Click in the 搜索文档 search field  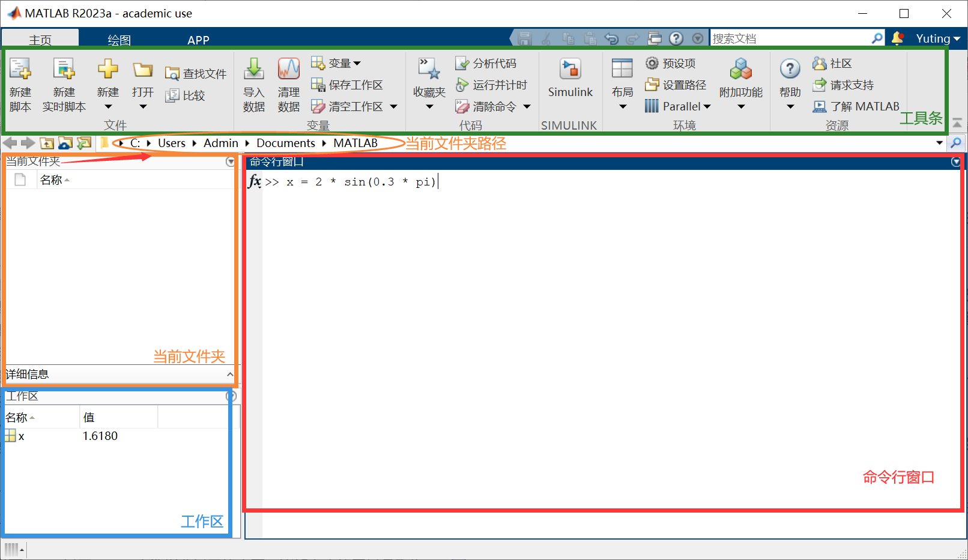[790, 38]
